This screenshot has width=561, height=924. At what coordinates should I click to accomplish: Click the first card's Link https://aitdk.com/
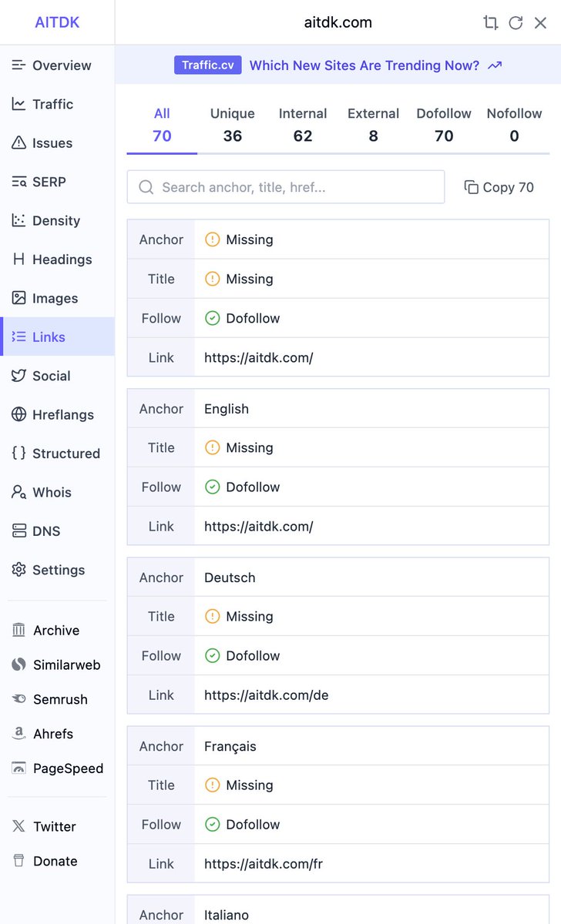[x=258, y=357]
